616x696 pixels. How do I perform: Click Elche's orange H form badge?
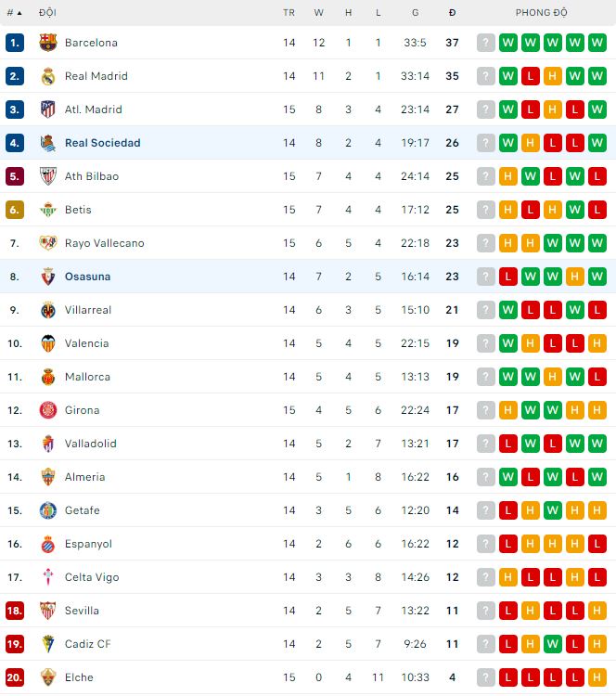point(597,677)
